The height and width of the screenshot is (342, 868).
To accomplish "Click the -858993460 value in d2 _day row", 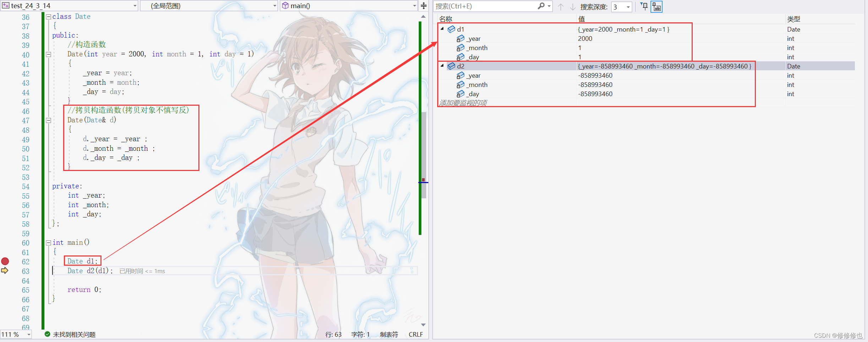I will point(595,94).
